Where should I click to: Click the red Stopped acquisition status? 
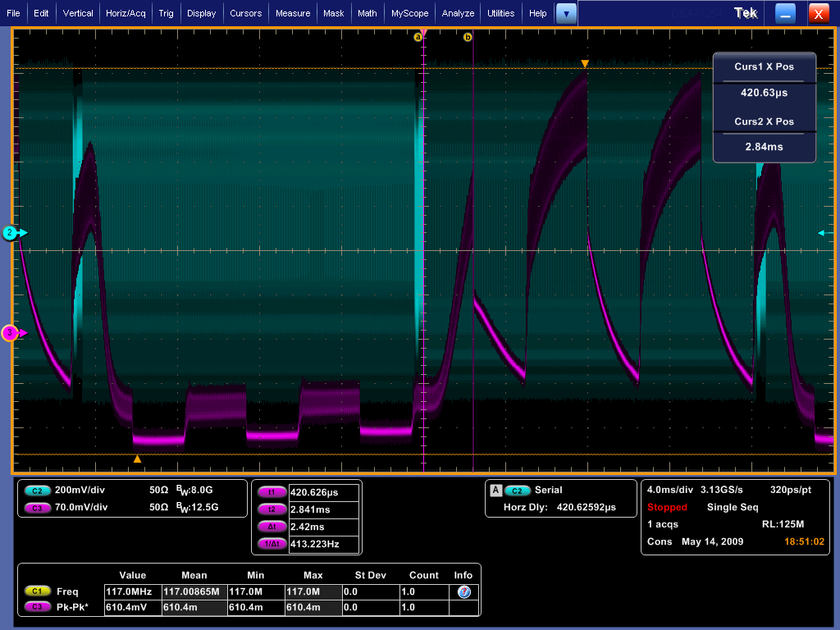click(x=667, y=507)
